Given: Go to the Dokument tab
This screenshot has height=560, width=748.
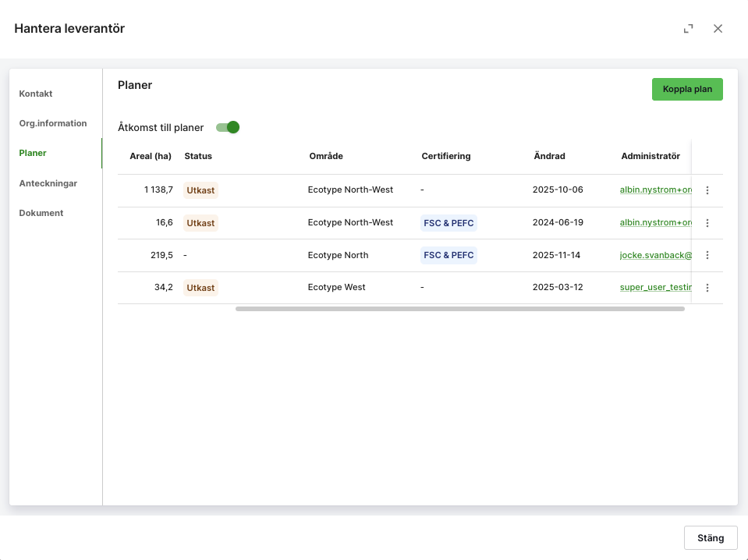Looking at the screenshot, I should (41, 213).
